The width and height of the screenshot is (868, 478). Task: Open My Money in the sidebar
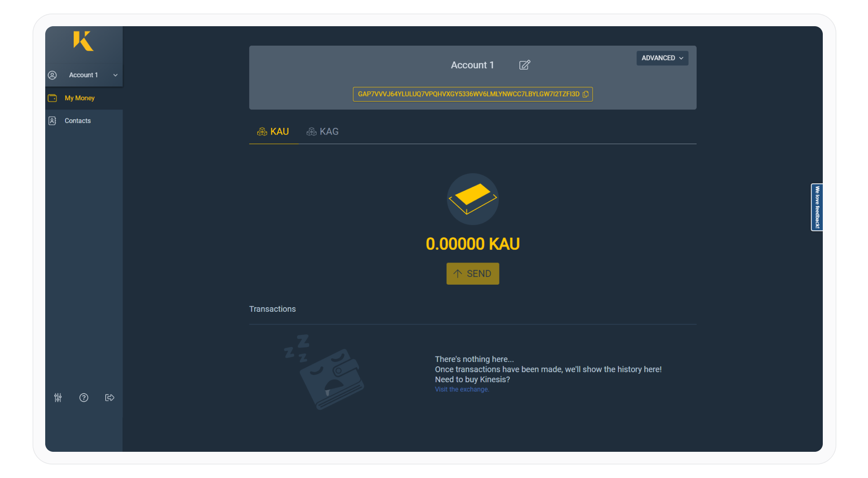pos(80,98)
